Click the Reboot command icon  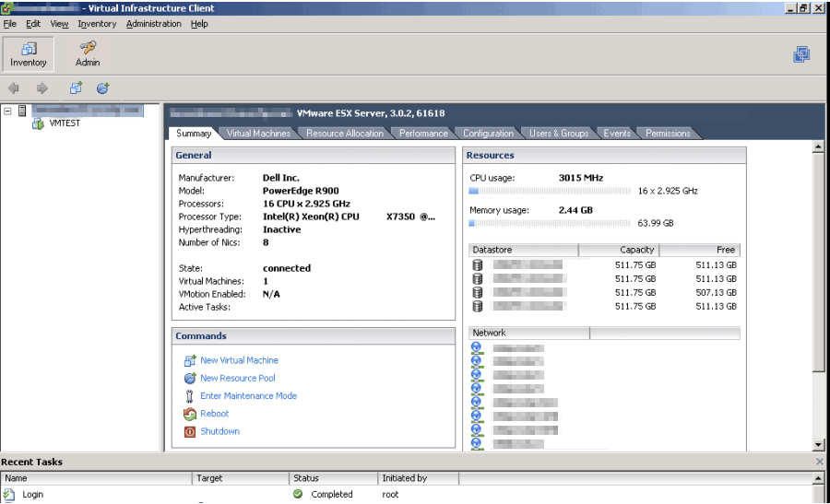(x=189, y=414)
